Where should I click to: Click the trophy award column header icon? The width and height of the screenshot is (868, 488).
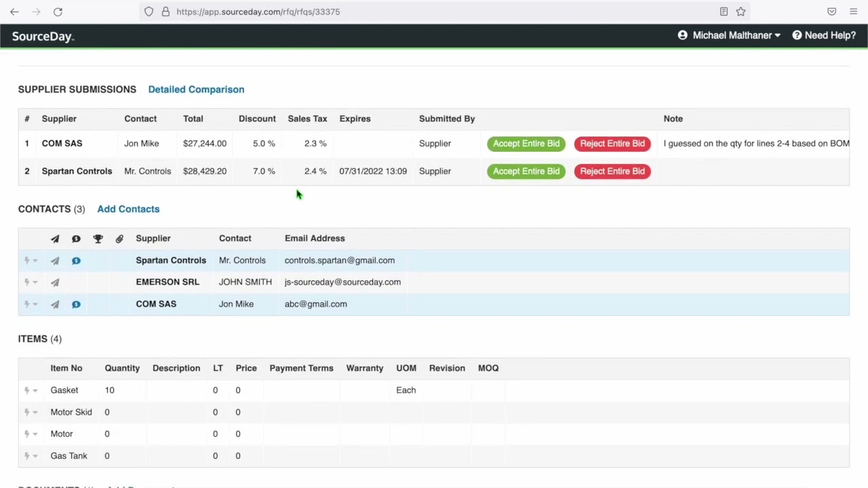coord(98,239)
